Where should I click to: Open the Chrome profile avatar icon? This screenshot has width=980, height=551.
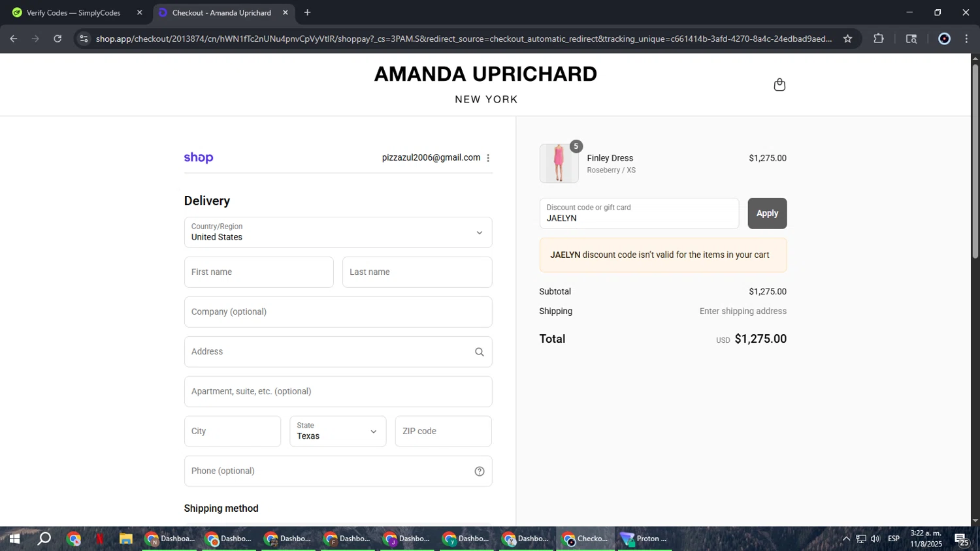tap(944, 39)
